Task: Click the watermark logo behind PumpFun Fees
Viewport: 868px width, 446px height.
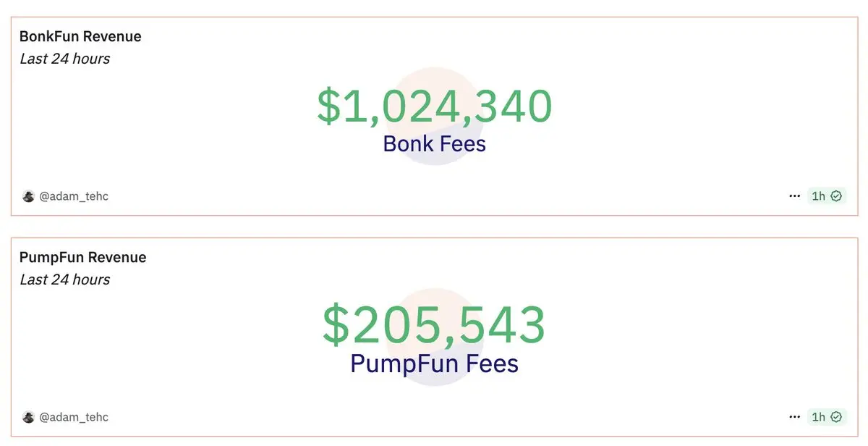Action: click(x=434, y=337)
